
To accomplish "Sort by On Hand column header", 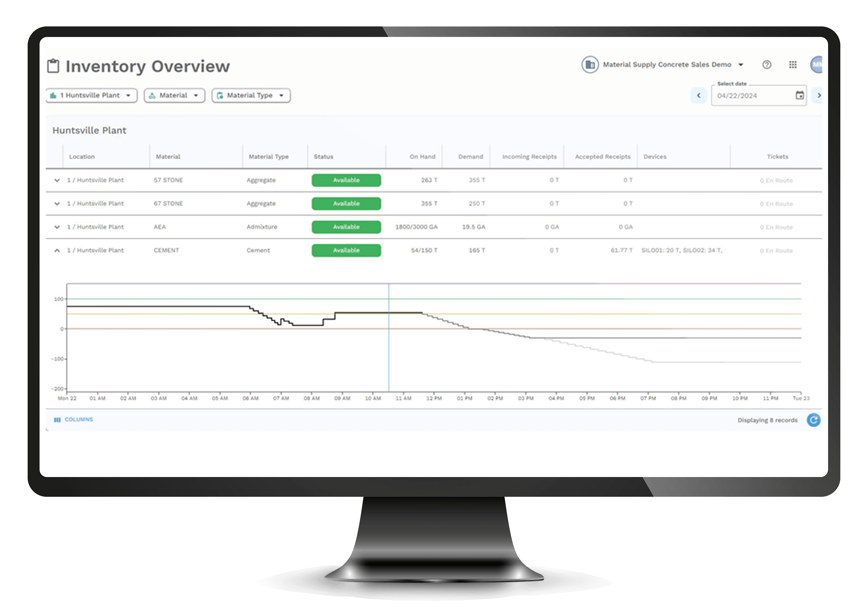I will click(422, 157).
